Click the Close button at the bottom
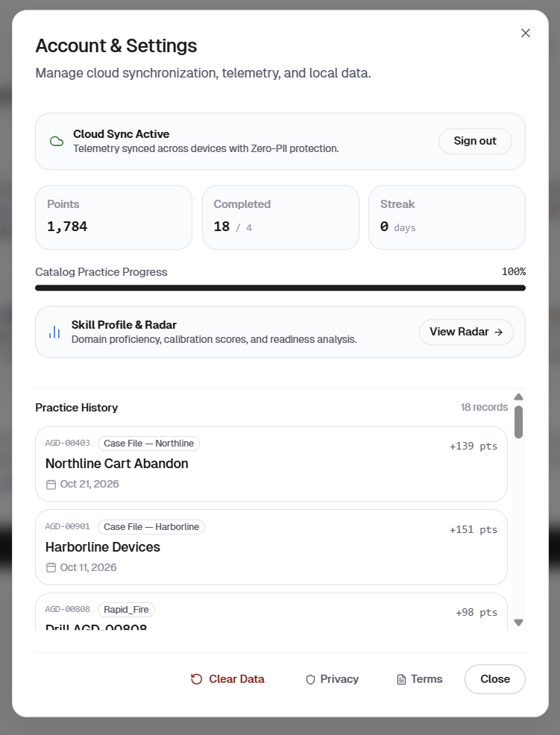This screenshot has width=560, height=735. click(x=495, y=679)
